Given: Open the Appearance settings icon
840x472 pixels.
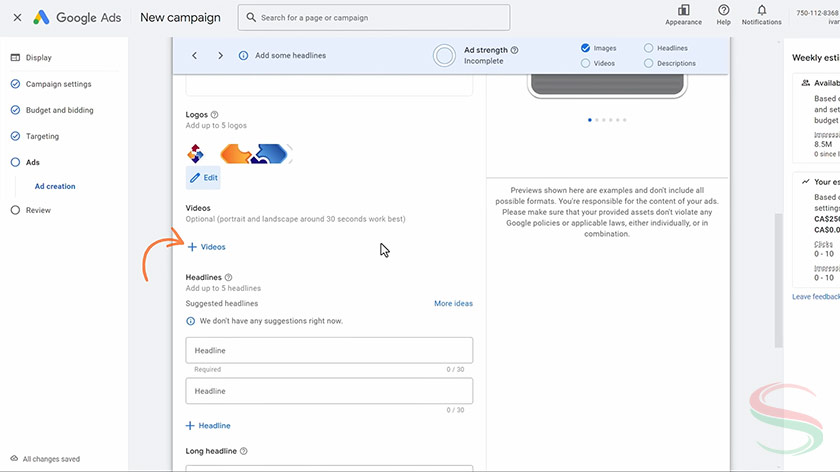Looking at the screenshot, I should [683, 11].
